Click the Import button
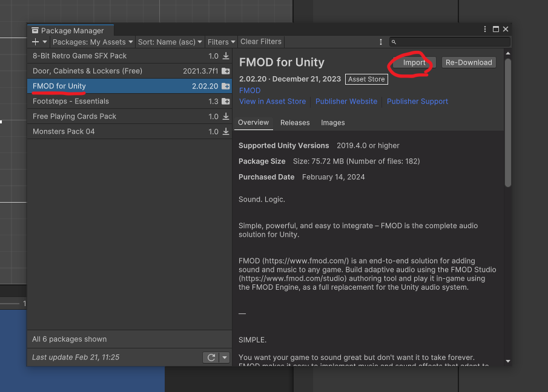Viewport: 548px width, 392px height. [415, 62]
